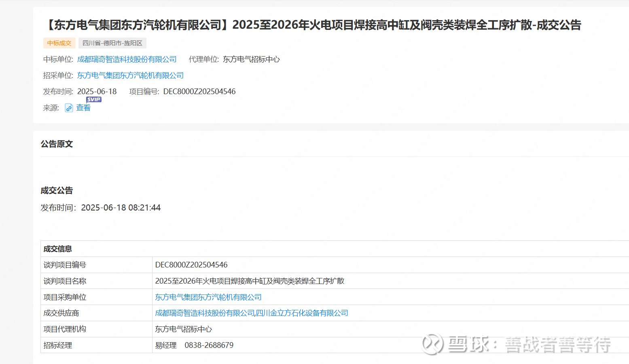Open 成都瑞奇智造科技股份有限公司 in 成交供应商 row
Viewport: 629px width, 364px height.
pos(205,313)
